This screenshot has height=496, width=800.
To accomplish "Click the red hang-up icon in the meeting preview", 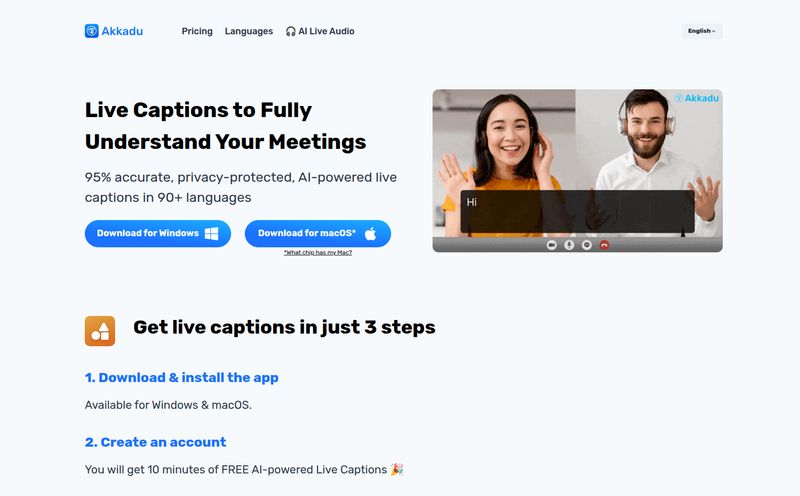I will (604, 245).
